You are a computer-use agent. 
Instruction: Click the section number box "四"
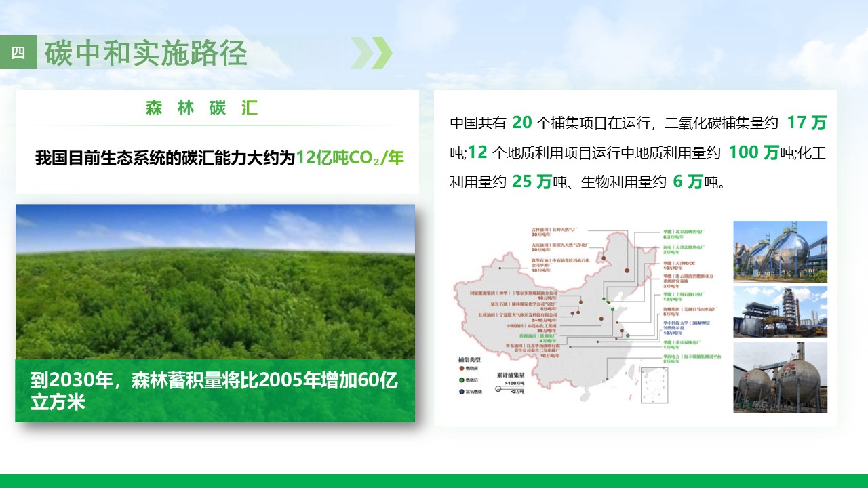pos(18,53)
